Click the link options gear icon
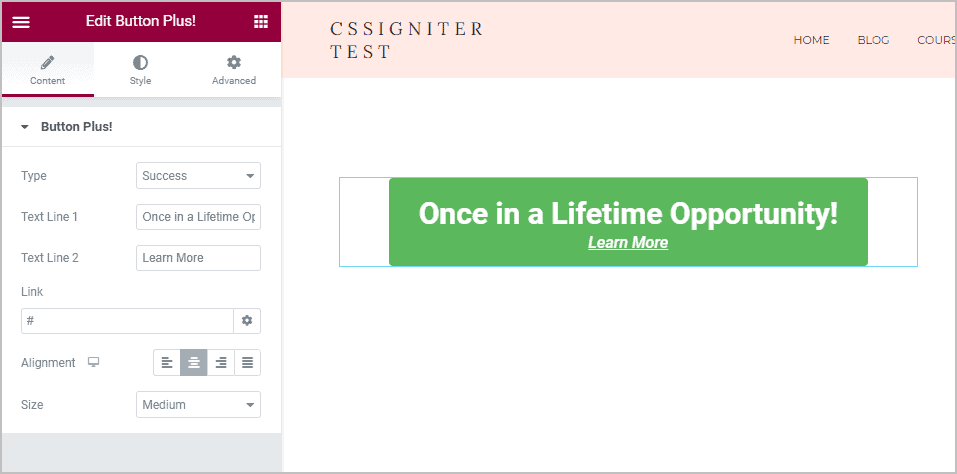This screenshot has width=957, height=474. [x=247, y=321]
